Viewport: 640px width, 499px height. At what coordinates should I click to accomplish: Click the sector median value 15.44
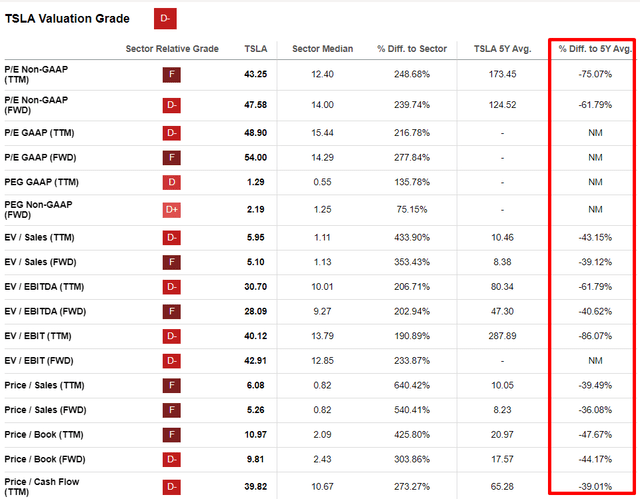pyautogui.click(x=322, y=133)
